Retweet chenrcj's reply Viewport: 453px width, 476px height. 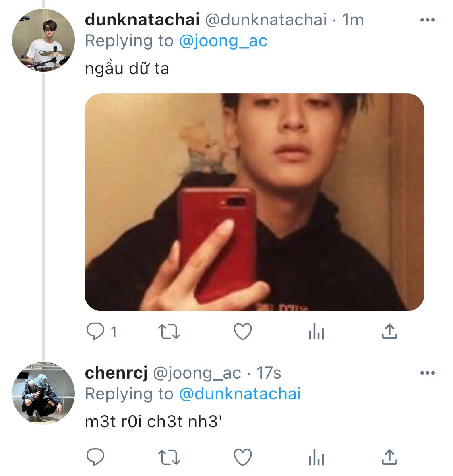click(x=169, y=457)
